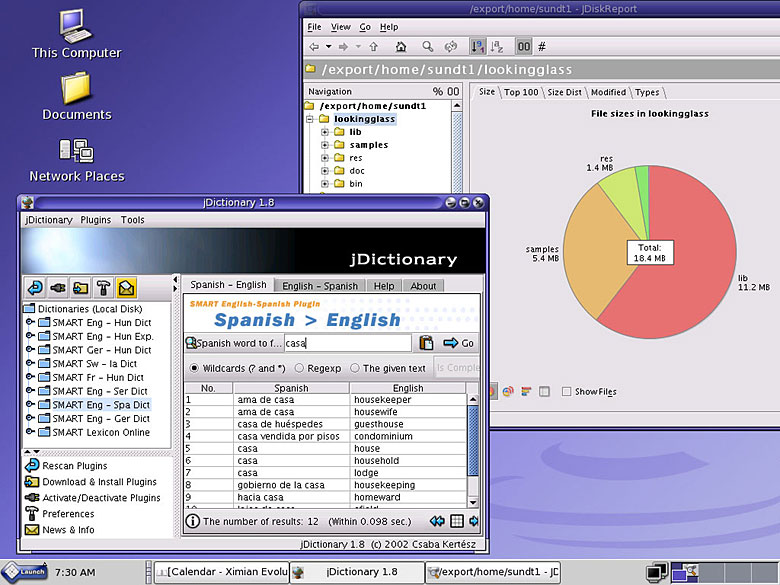Switch to Top 100 tab
Screen dimensions: 780x585
[521, 92]
